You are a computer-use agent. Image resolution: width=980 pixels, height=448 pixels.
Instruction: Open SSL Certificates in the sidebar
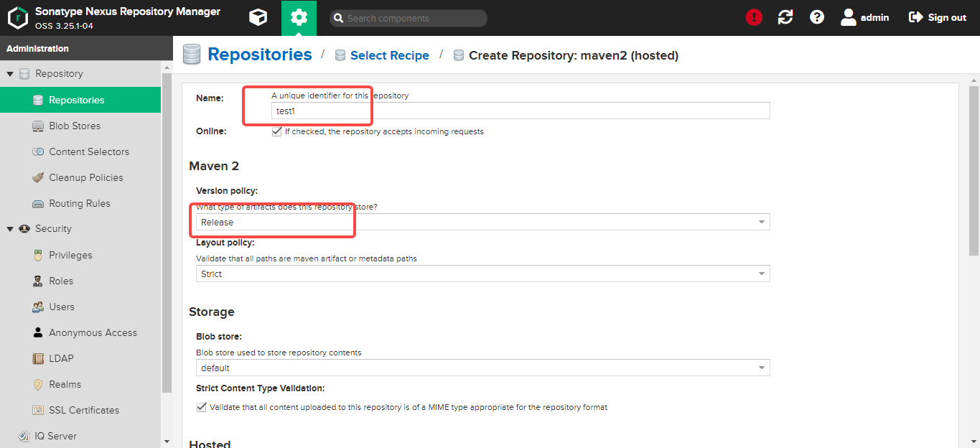80,410
